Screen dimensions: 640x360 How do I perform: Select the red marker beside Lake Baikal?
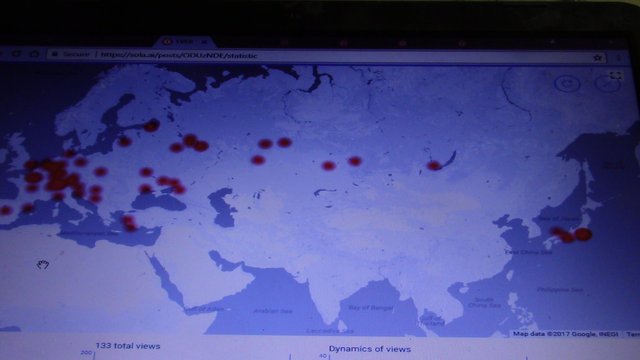(x=434, y=165)
